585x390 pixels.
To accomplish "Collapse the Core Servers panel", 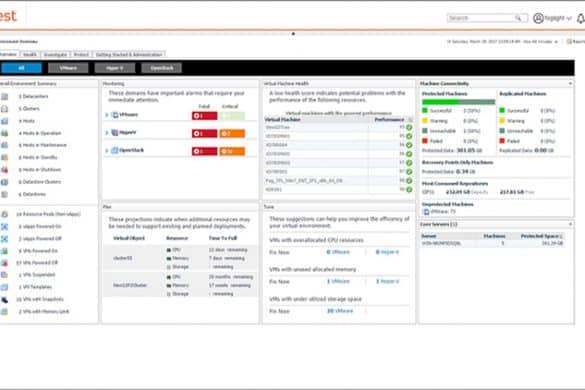I will click(570, 224).
